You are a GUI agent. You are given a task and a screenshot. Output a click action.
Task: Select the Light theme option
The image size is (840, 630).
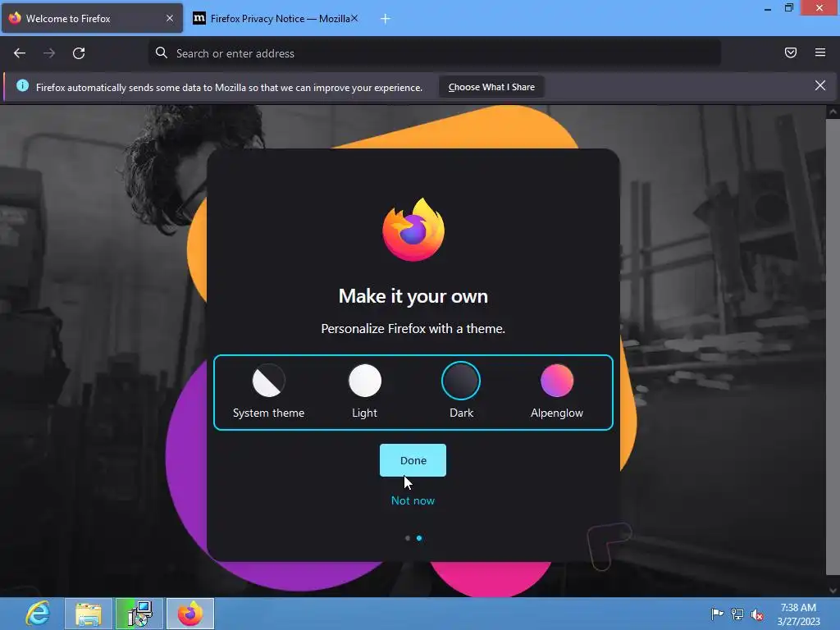(x=365, y=391)
